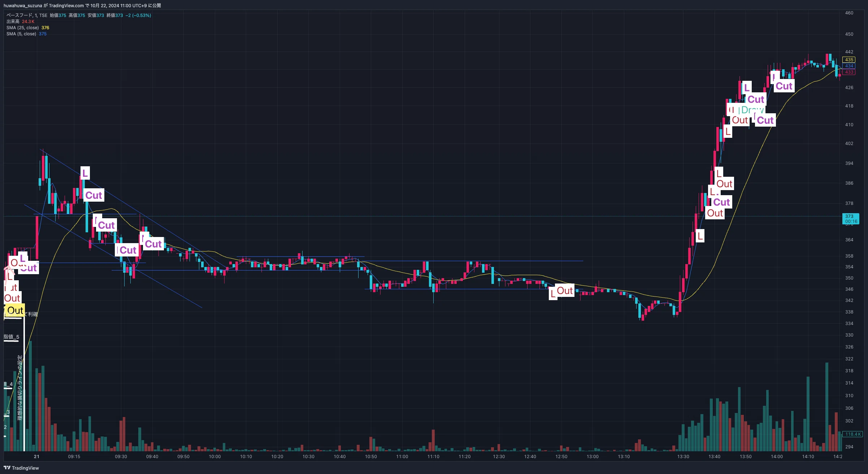Viewport: 868px width, 474px height.
Task: Click the yellow 435 SMA price tag
Action: click(x=849, y=60)
